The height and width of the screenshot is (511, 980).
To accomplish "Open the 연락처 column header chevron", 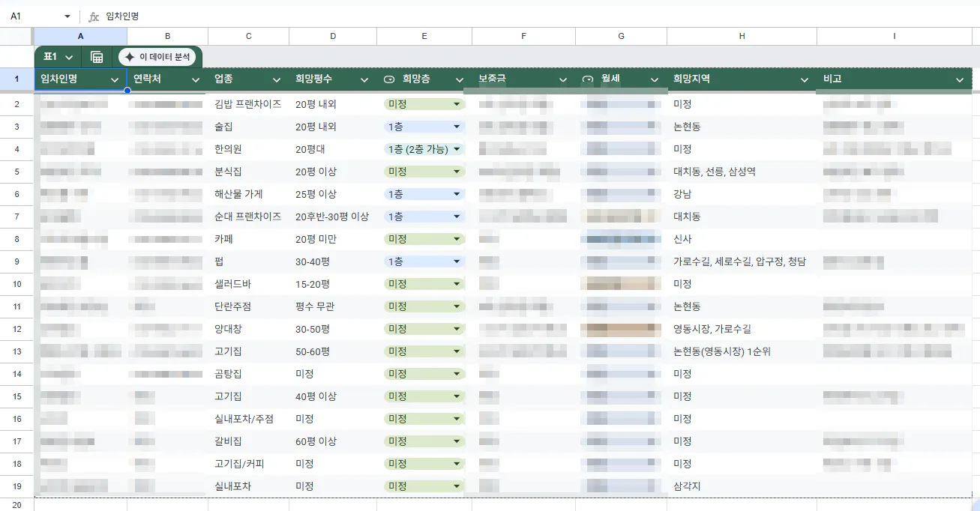I will pyautogui.click(x=196, y=79).
